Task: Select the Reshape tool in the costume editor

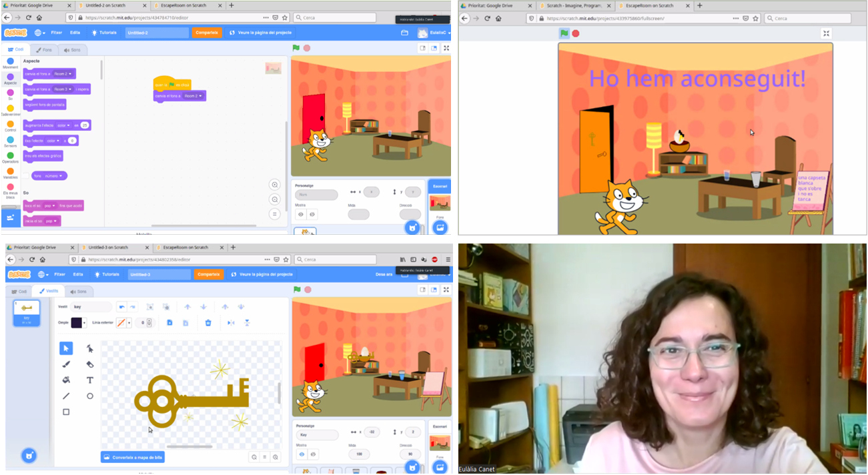Action: point(90,348)
